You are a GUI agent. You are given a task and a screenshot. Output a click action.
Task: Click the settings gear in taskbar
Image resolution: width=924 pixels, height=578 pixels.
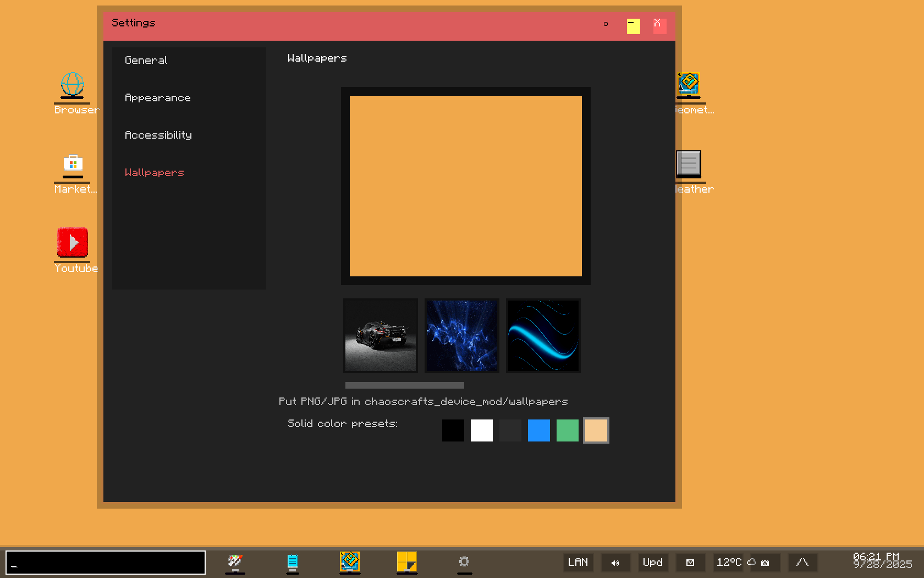click(464, 561)
